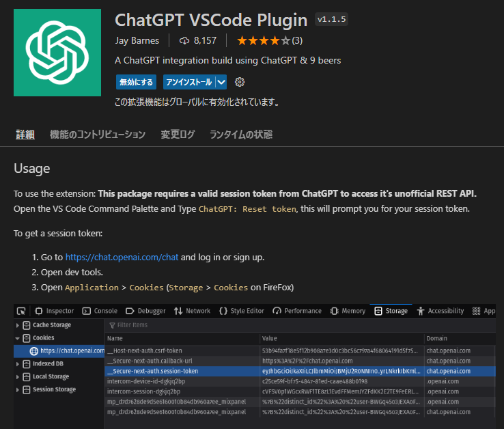504x429 pixels.
Task: Select the __Secure-next-auth.callback-url cookie row
Action: coord(300,361)
